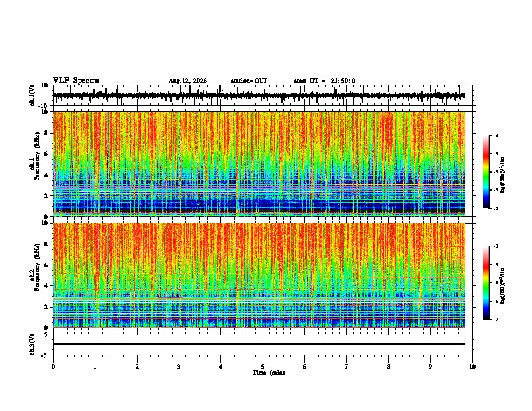
Task: Select the 'ch.3(V)' axis label
Action: [32, 345]
